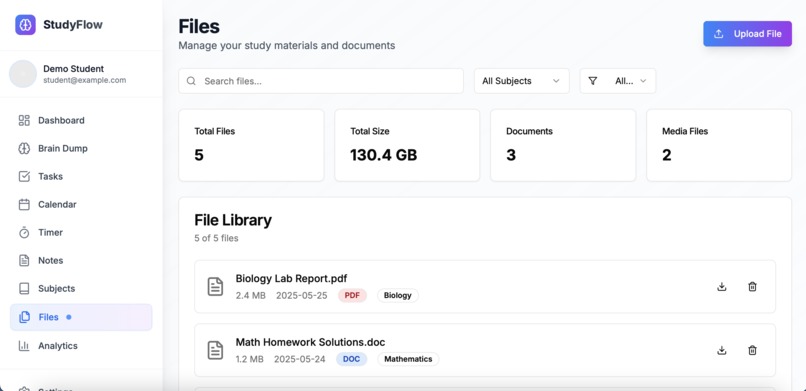
Task: Open the Subjects menu item
Action: (x=81, y=288)
